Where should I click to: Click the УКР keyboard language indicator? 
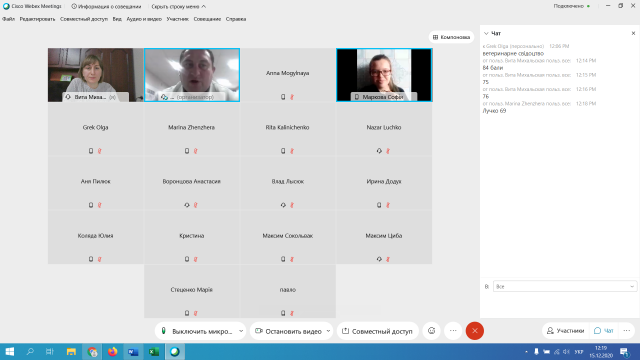click(579, 352)
